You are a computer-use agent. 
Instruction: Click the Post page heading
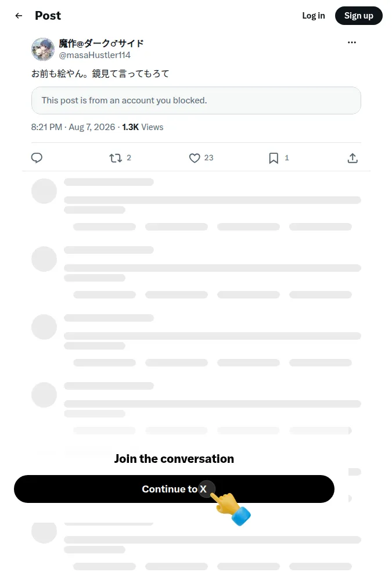(x=48, y=16)
